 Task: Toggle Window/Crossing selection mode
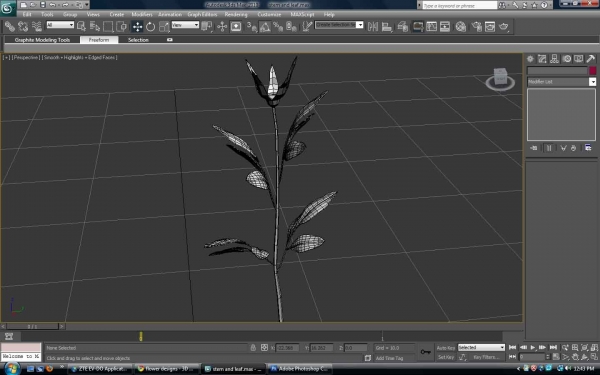click(122, 26)
